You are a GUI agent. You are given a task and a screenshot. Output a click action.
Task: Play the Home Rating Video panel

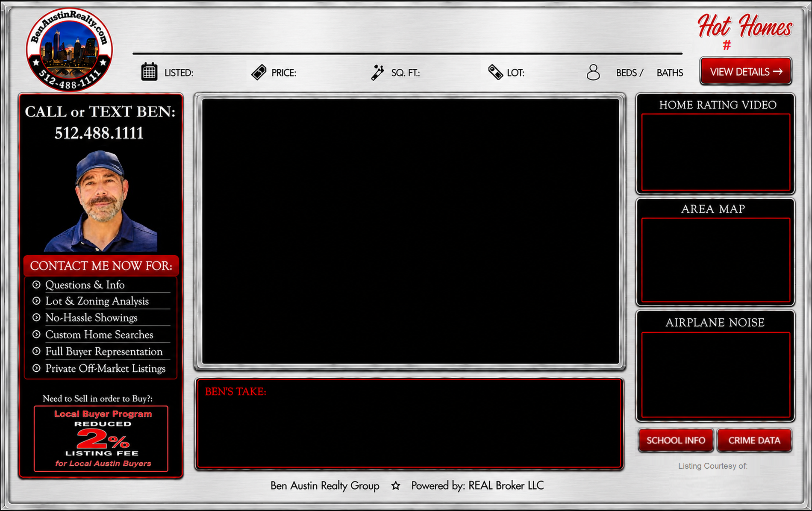coord(716,152)
